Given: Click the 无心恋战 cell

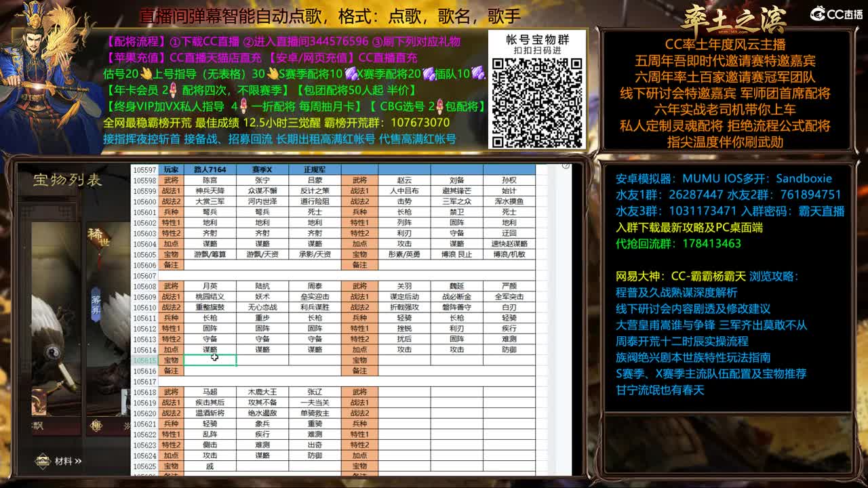Looking at the screenshot, I should click(x=262, y=307).
